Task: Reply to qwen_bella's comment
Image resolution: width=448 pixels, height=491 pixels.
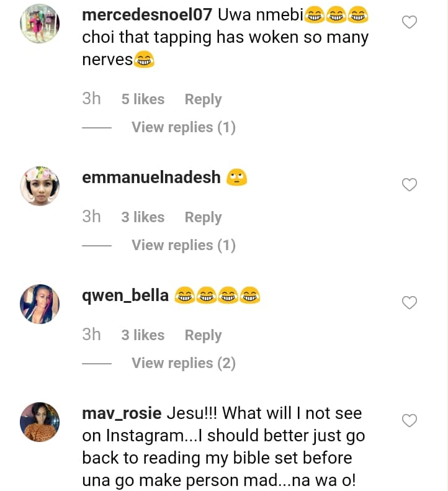Action: click(203, 335)
